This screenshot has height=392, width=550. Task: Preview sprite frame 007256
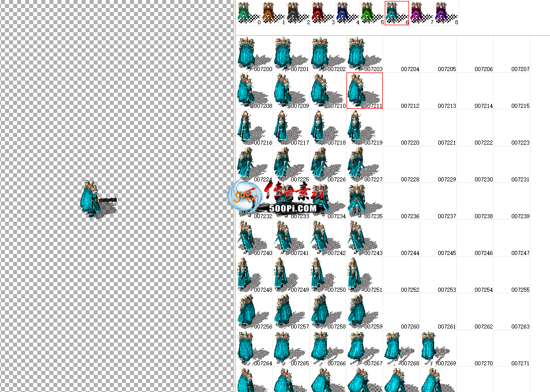pyautogui.click(x=254, y=312)
